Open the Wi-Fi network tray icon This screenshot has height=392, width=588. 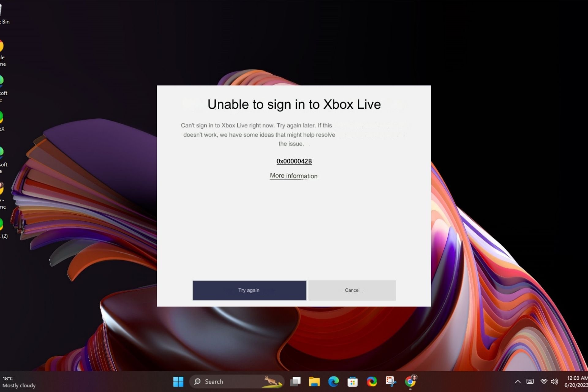544,382
